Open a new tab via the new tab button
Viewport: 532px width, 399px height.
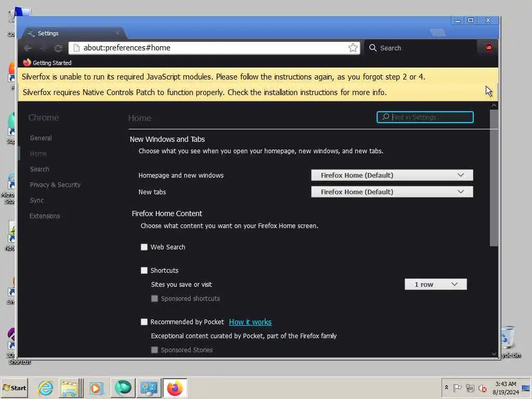(x=437, y=33)
